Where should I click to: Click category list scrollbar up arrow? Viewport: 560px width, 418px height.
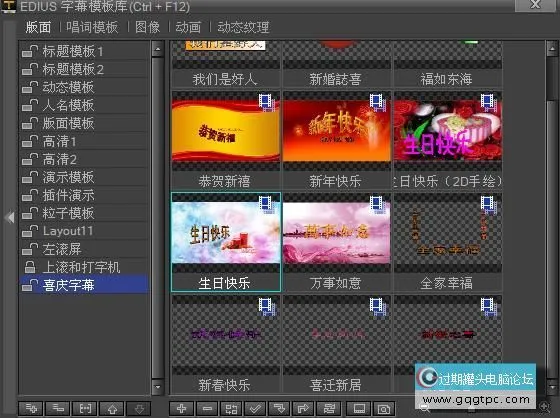(158, 49)
